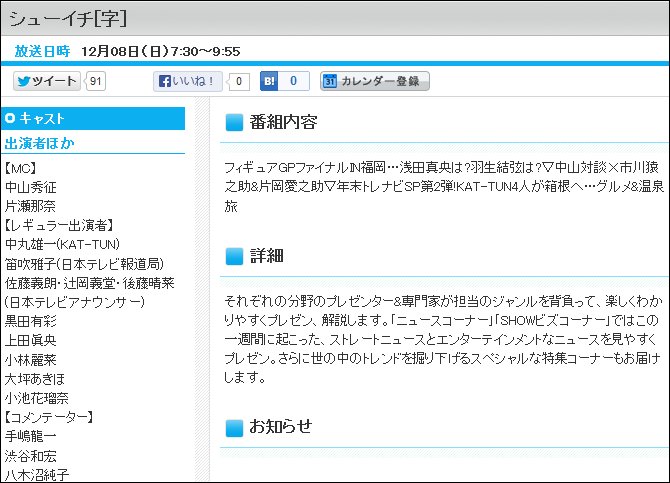The width and height of the screenshot is (670, 483).
Task: Click the Hatena B! bookmark icon
Action: pyautogui.click(x=269, y=81)
